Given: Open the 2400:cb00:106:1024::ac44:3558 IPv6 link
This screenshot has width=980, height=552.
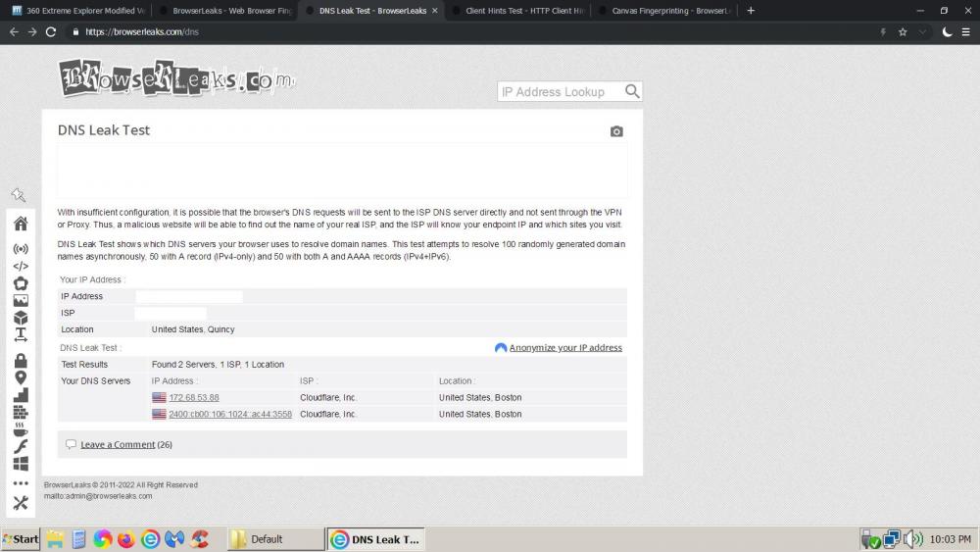Looking at the screenshot, I should pyautogui.click(x=230, y=414).
